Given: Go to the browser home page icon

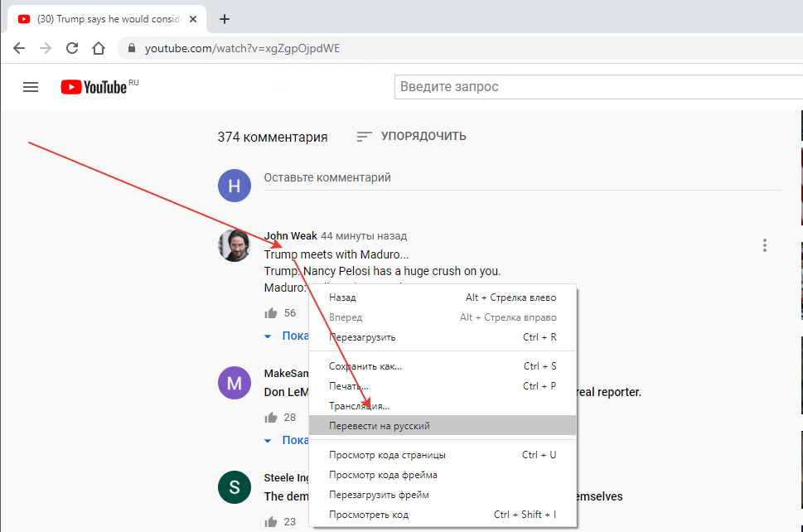Looking at the screenshot, I should 99,48.
